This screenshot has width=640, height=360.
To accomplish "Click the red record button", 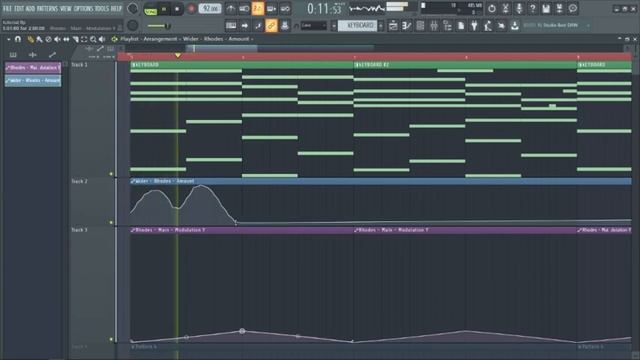I will [x=191, y=9].
